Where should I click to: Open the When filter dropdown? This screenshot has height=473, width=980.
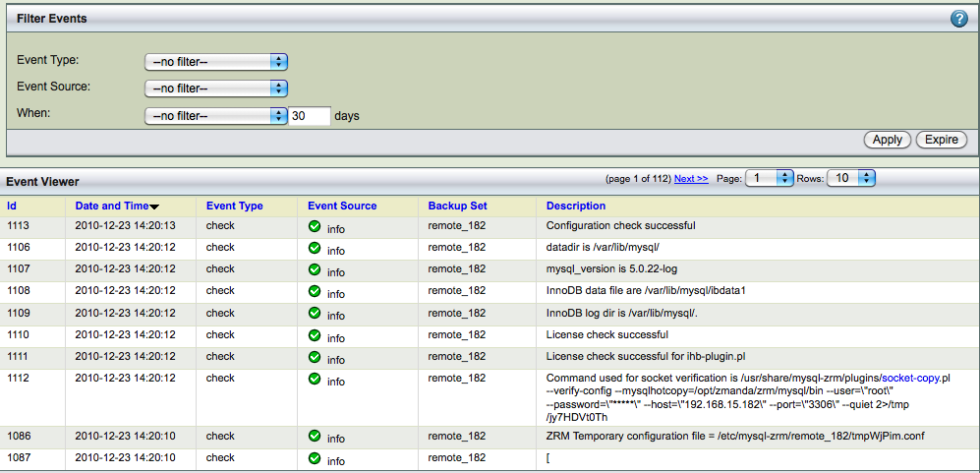(215, 116)
